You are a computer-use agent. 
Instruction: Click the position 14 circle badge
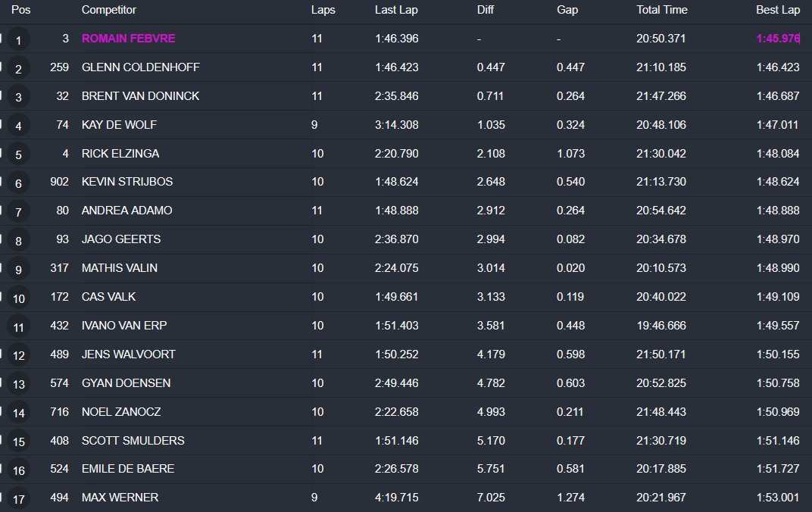(x=19, y=414)
